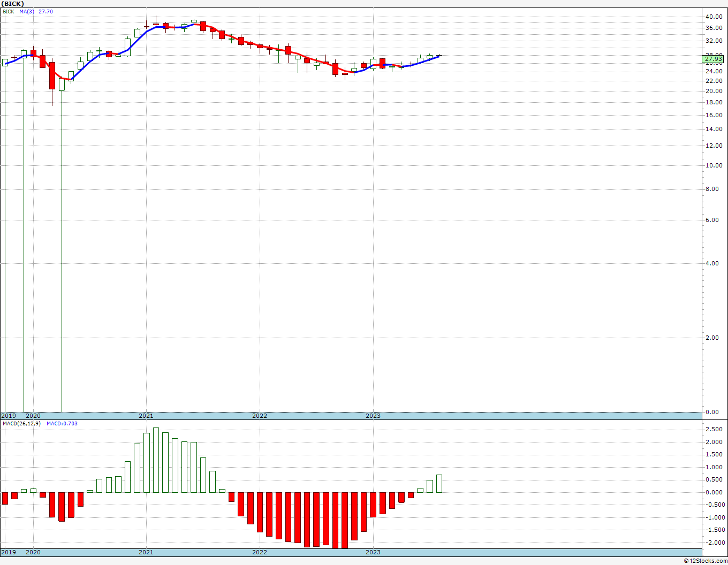Click the "MACD:0.703" value readout

pos(62,423)
